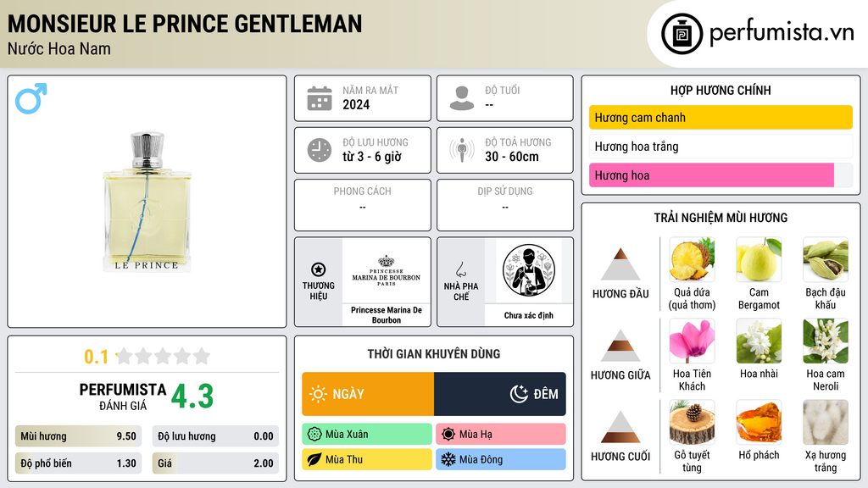Click the sillage icon for Độ toả hương
Screen dimensions: 868x488
462,150
